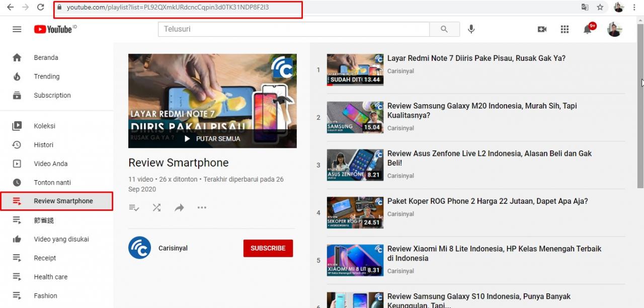Open notifications bell with 9+ badge
The width and height of the screenshot is (644, 308).
588,28
